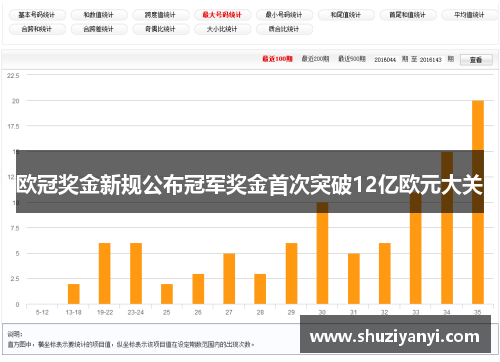
Task: Show the 最近200期 range
Action: pos(315,59)
